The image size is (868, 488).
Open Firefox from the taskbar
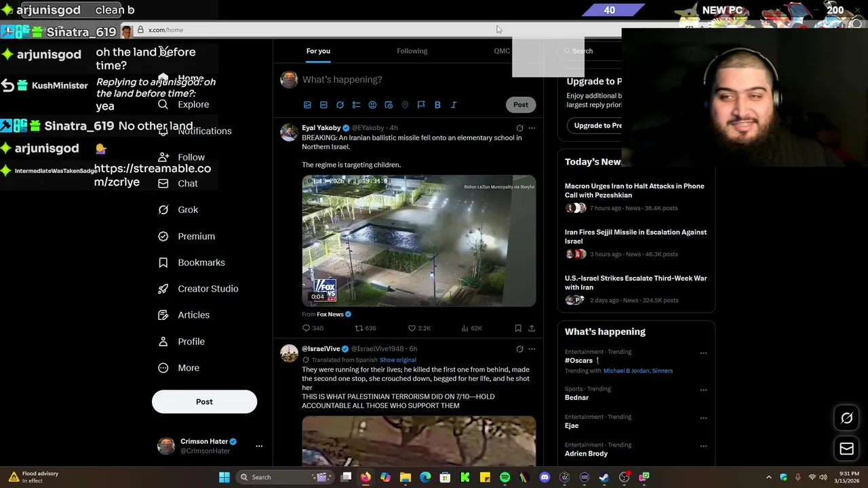pyautogui.click(x=366, y=477)
